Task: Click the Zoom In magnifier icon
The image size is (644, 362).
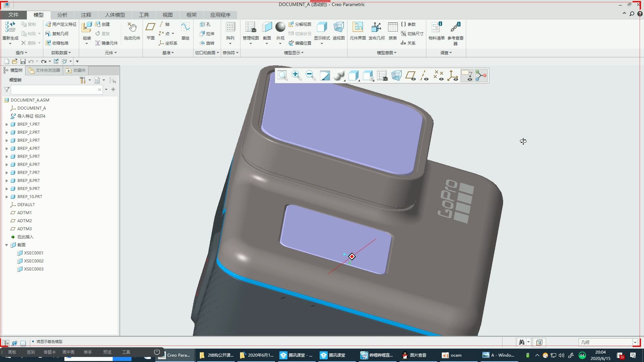Action: pyautogui.click(x=296, y=75)
